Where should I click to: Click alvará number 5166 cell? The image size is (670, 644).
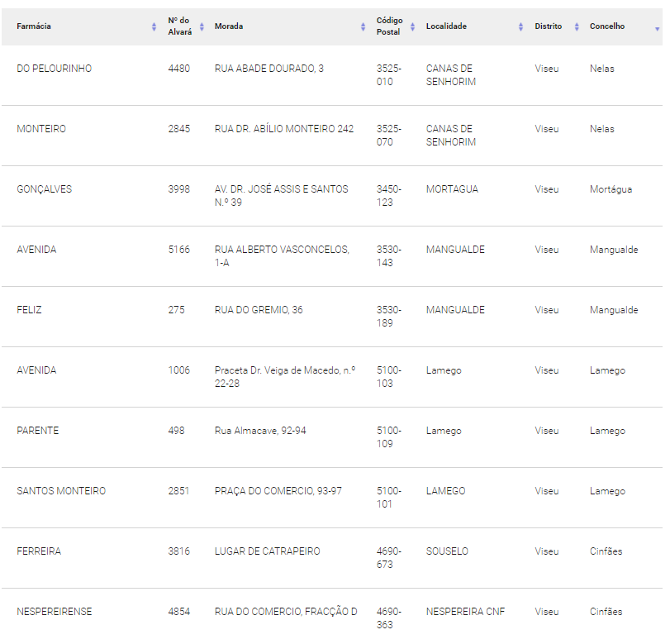(179, 250)
